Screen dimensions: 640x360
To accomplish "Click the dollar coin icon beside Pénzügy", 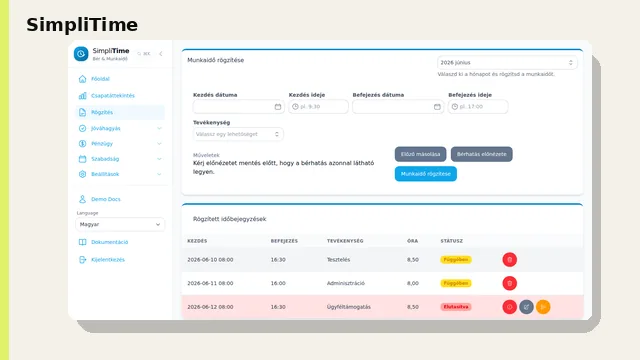I will (82, 144).
